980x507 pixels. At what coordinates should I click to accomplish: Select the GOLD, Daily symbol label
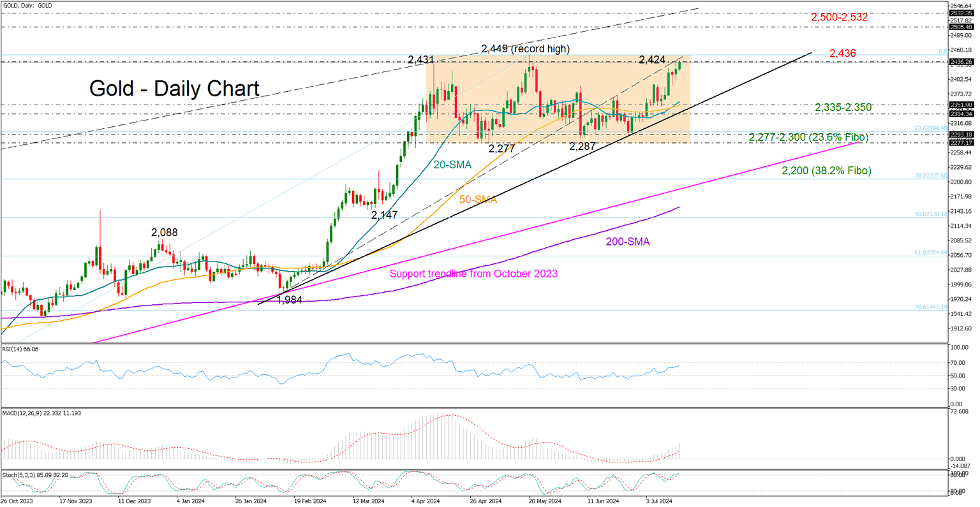pyautogui.click(x=27, y=5)
